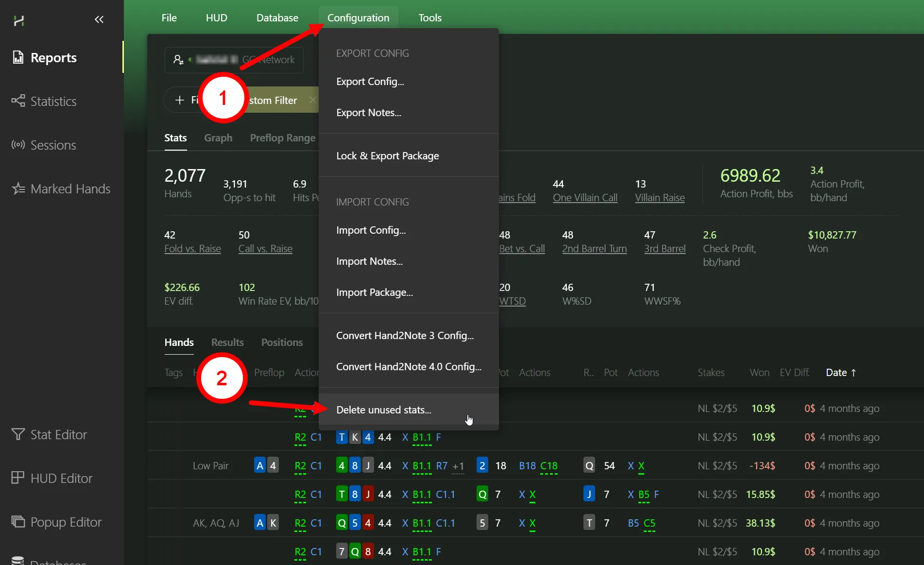Open Reports from the sidebar icon
The height and width of the screenshot is (565, 924).
coord(18,57)
